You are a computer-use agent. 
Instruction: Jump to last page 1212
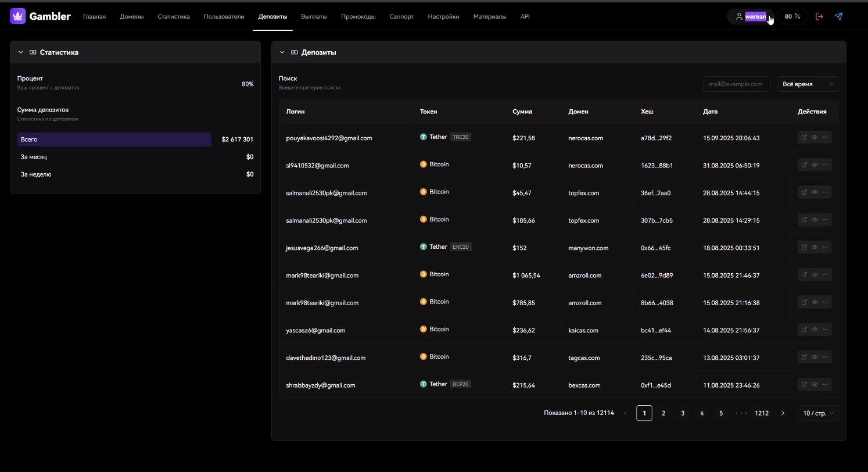point(761,413)
